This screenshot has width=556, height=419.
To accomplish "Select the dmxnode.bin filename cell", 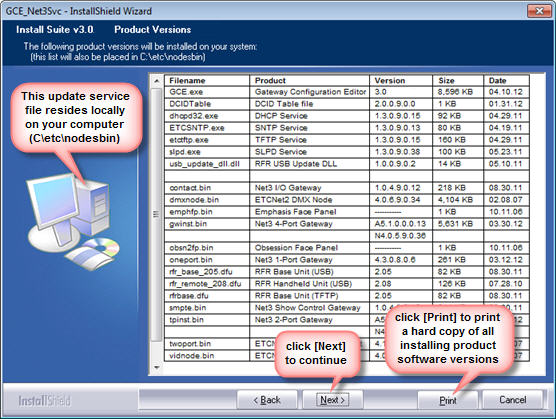I will coord(207,200).
